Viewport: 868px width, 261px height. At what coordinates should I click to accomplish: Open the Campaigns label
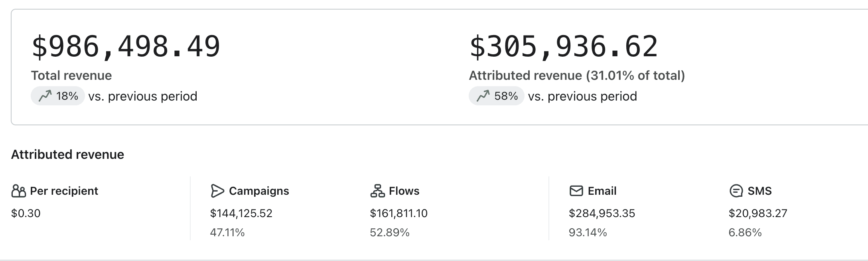259,191
